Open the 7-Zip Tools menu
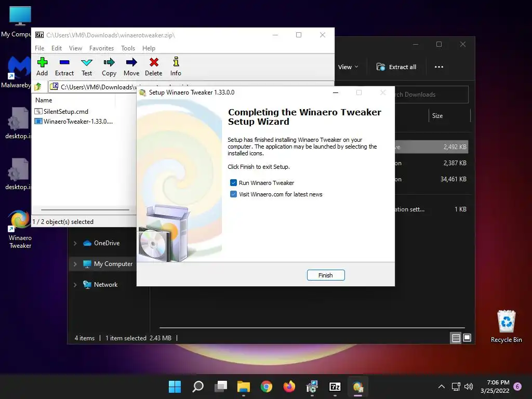Viewport: 532px width, 399px height. 128,48
